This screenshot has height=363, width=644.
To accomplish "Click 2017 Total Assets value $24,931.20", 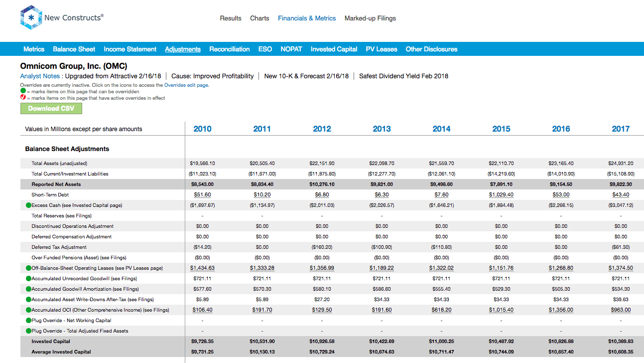I will point(621,164).
